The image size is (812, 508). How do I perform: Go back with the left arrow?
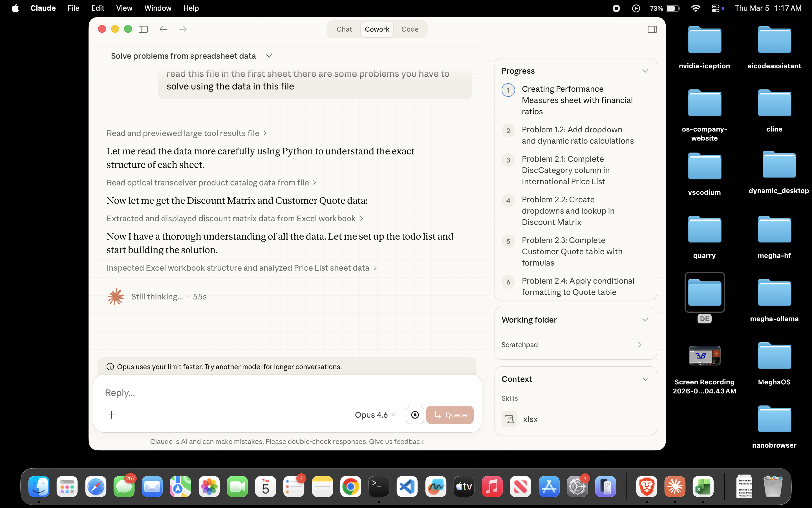tap(164, 29)
